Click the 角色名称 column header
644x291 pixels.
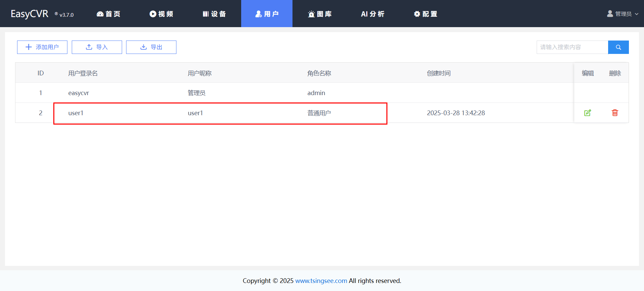point(319,73)
